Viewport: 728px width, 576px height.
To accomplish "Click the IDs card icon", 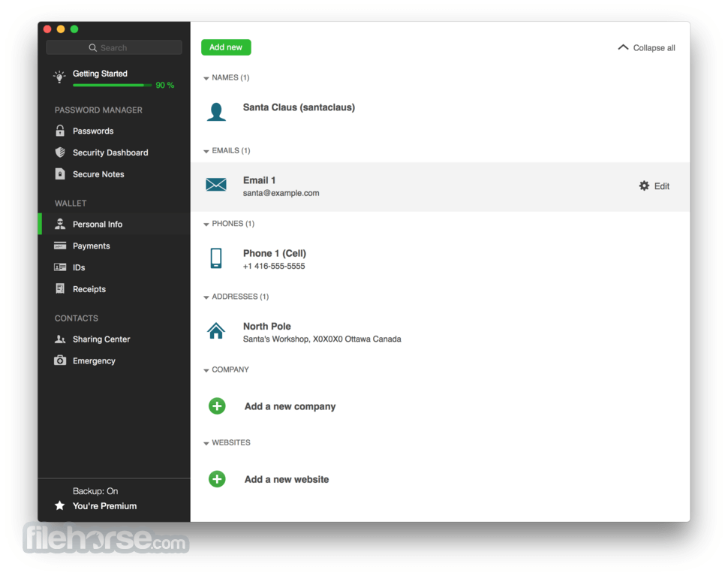I will pyautogui.click(x=60, y=267).
